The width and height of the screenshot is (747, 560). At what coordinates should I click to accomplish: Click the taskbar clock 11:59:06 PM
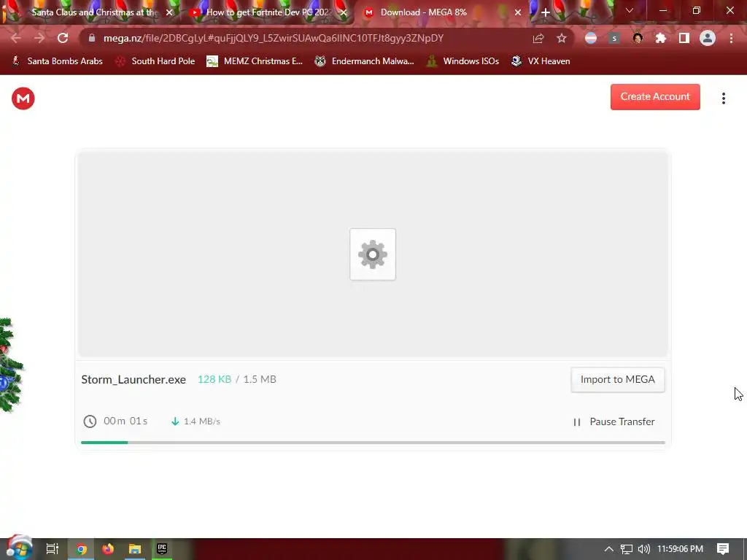click(x=681, y=549)
